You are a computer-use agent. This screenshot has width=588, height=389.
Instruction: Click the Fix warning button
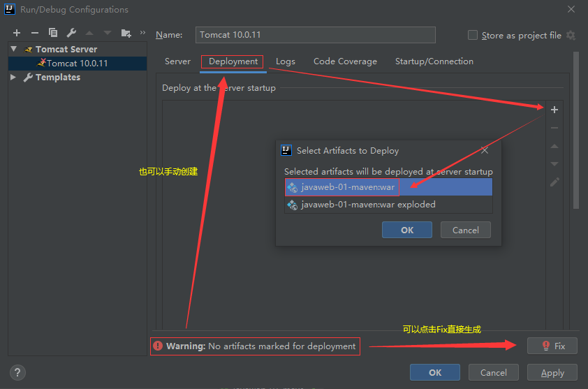coord(552,346)
